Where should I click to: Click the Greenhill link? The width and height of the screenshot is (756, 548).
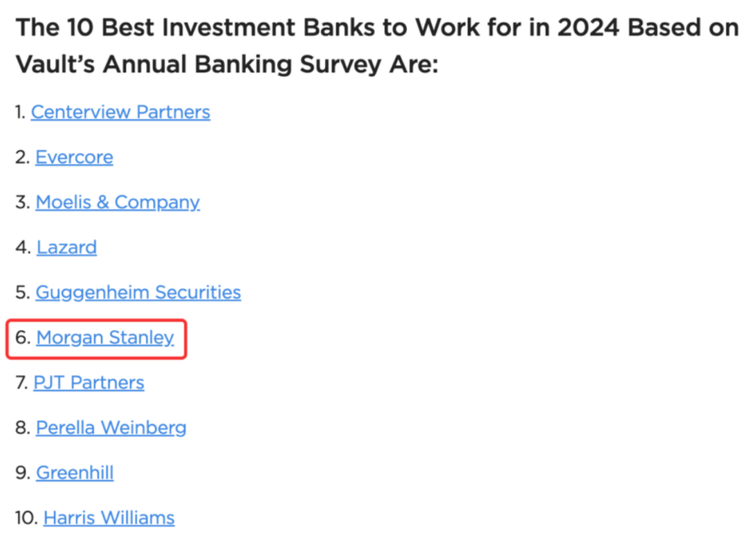[74, 472]
